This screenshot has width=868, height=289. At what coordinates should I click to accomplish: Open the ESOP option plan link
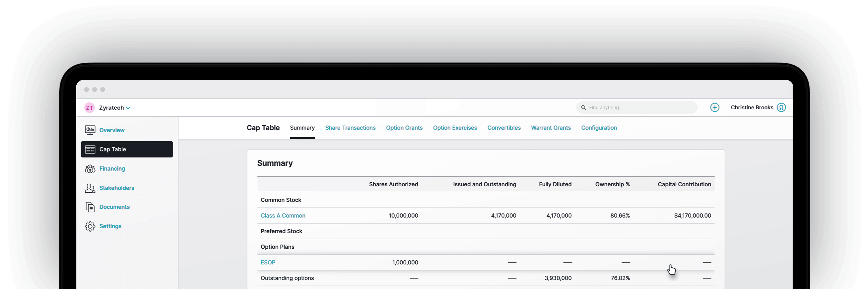point(268,262)
